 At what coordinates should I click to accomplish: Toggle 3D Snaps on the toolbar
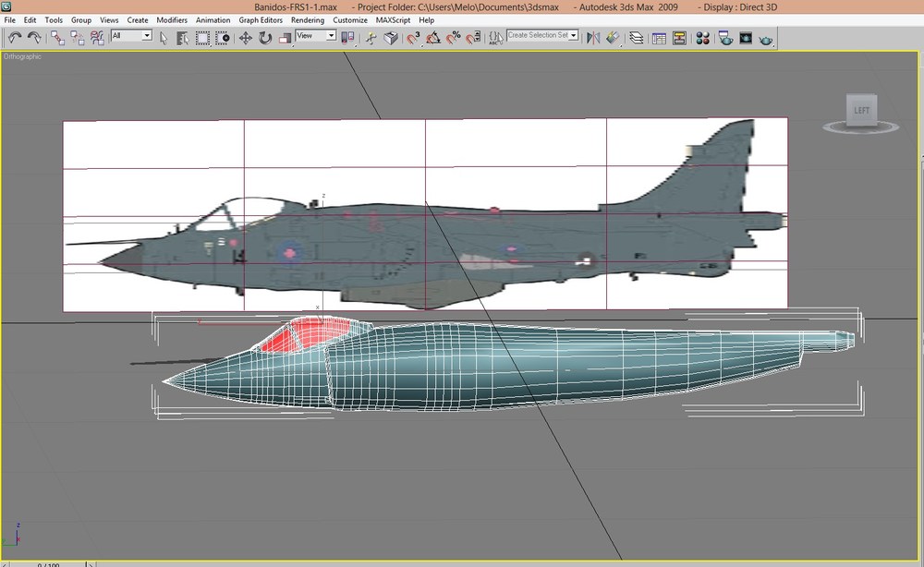(x=413, y=38)
